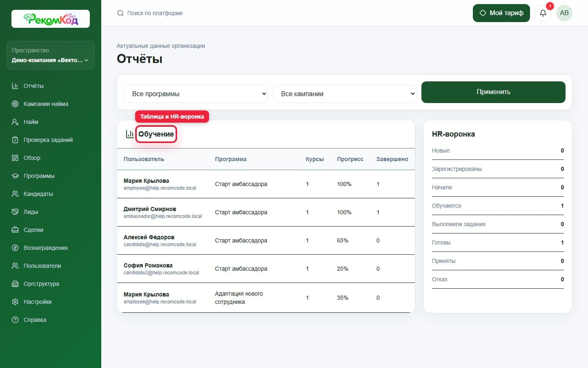
Task: Click the Настройки gear icon
Action: pos(15,302)
